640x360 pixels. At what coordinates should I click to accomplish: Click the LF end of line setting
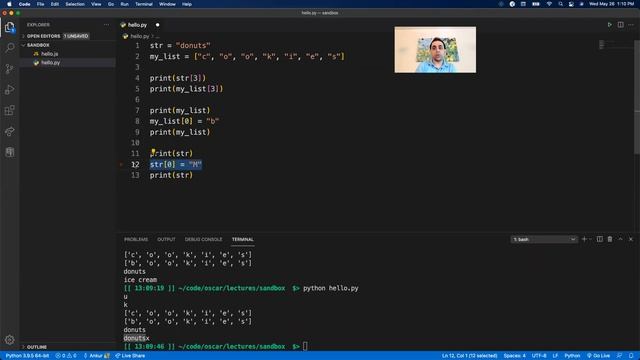pos(555,356)
